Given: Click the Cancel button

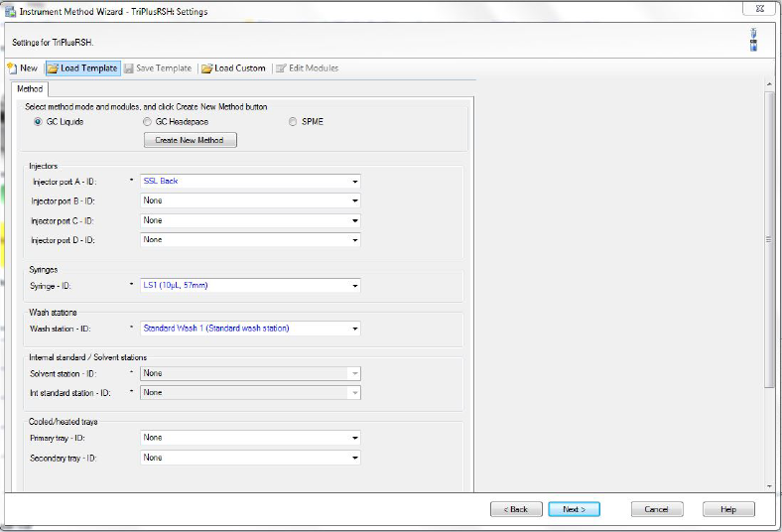Looking at the screenshot, I should tap(657, 509).
